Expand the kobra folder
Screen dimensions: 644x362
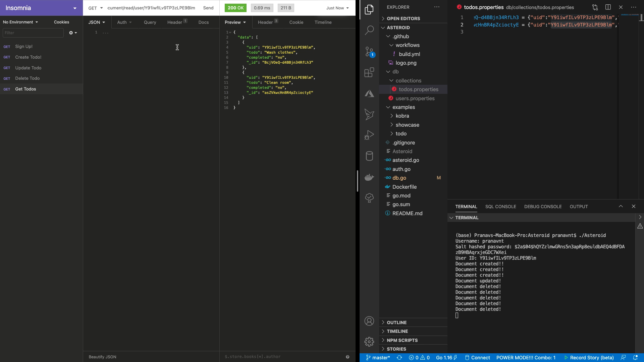point(402,116)
